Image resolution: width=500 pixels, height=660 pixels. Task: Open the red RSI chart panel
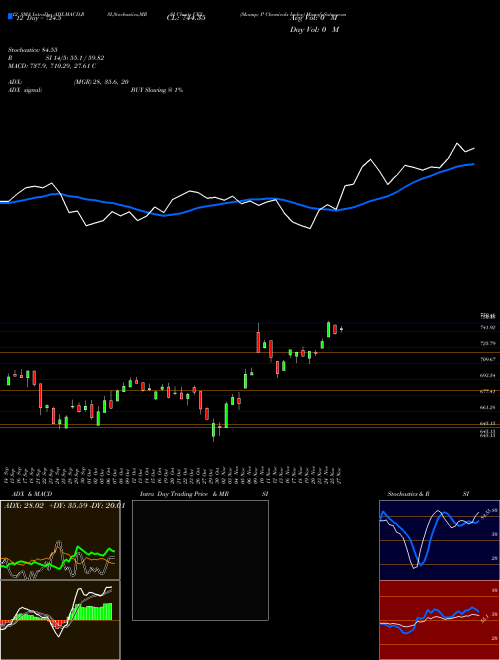pyautogui.click(x=439, y=620)
